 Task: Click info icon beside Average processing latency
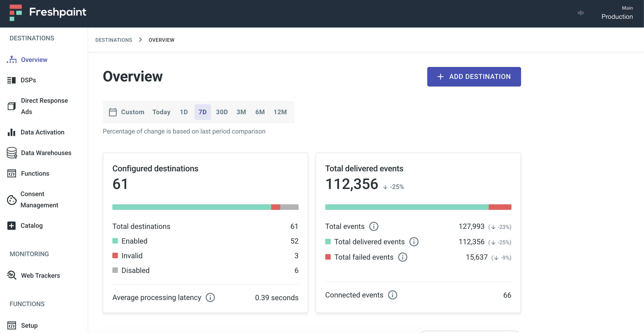(210, 297)
